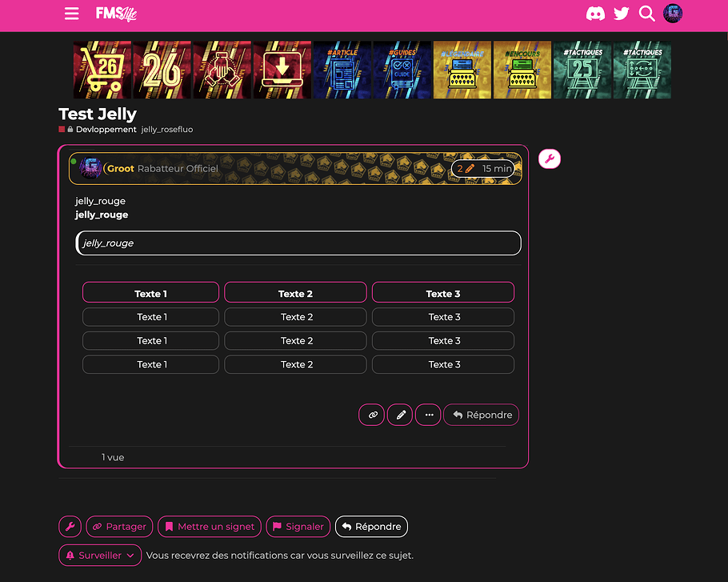Show more post actions (ellipsis)
Screen dimensions: 728x582
click(428, 415)
